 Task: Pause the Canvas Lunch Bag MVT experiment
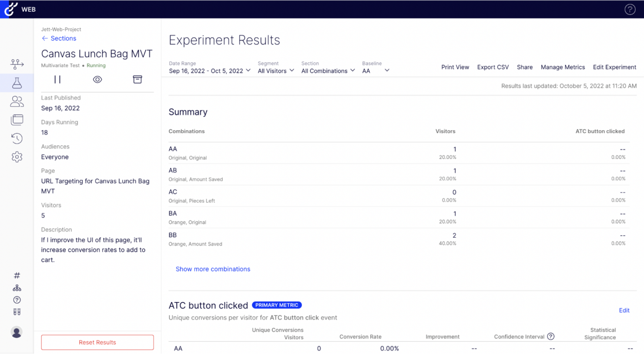pyautogui.click(x=57, y=79)
